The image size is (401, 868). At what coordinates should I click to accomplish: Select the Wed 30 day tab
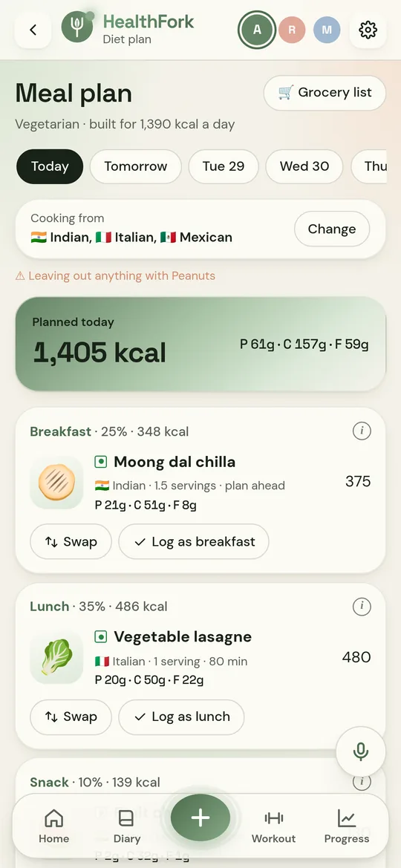pyautogui.click(x=304, y=166)
